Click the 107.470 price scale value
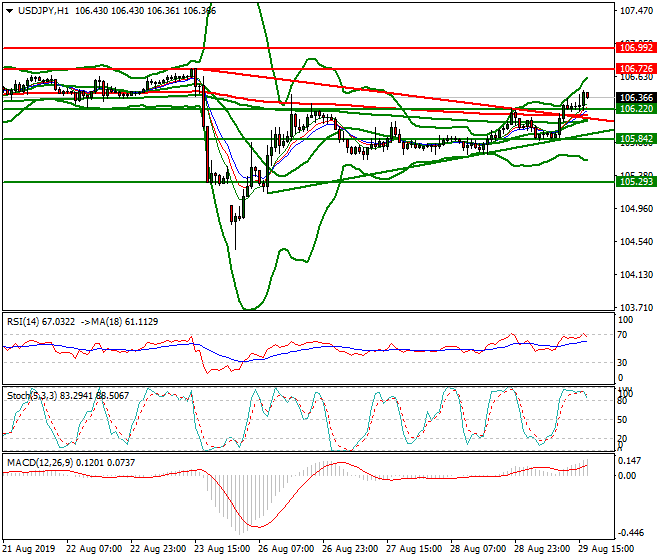Screen dimensions: 660x560 pos(636,11)
